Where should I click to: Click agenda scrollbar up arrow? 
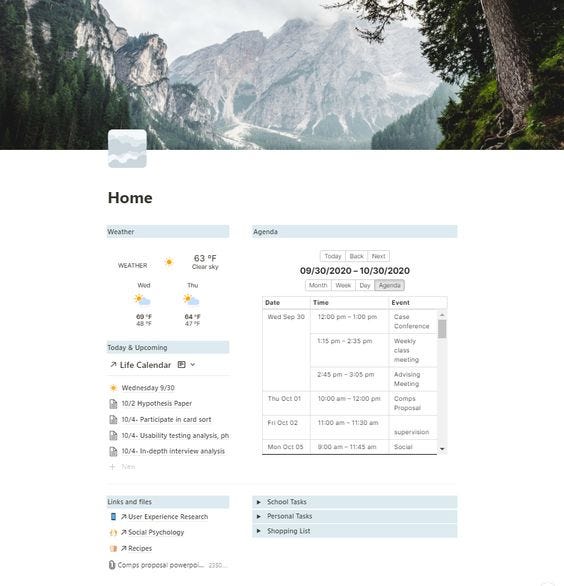click(442, 315)
